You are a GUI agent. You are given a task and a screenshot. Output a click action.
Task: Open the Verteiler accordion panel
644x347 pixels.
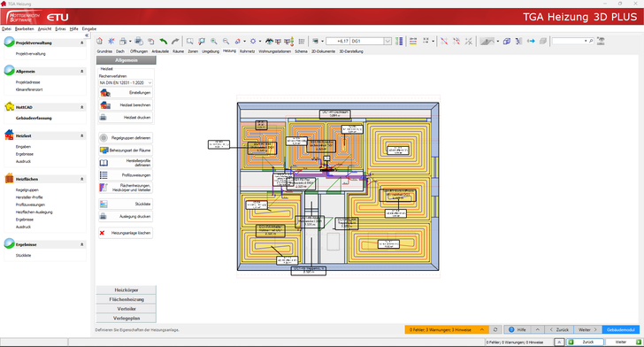126,309
